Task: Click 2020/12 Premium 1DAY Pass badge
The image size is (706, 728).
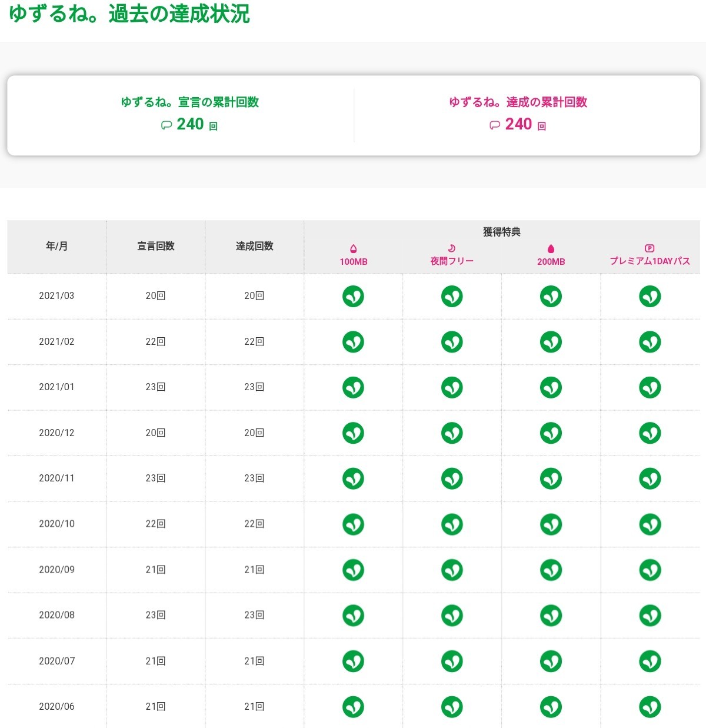Action: 650,433
